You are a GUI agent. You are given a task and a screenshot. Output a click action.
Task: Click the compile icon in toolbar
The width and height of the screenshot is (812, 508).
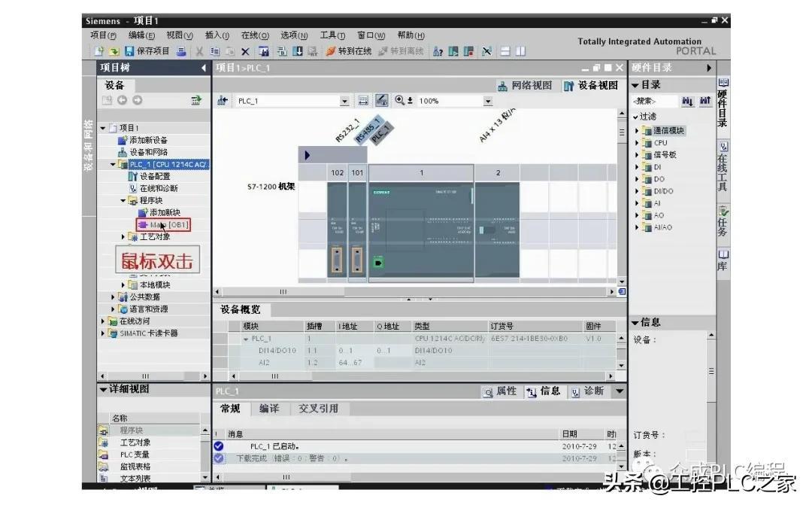282,51
